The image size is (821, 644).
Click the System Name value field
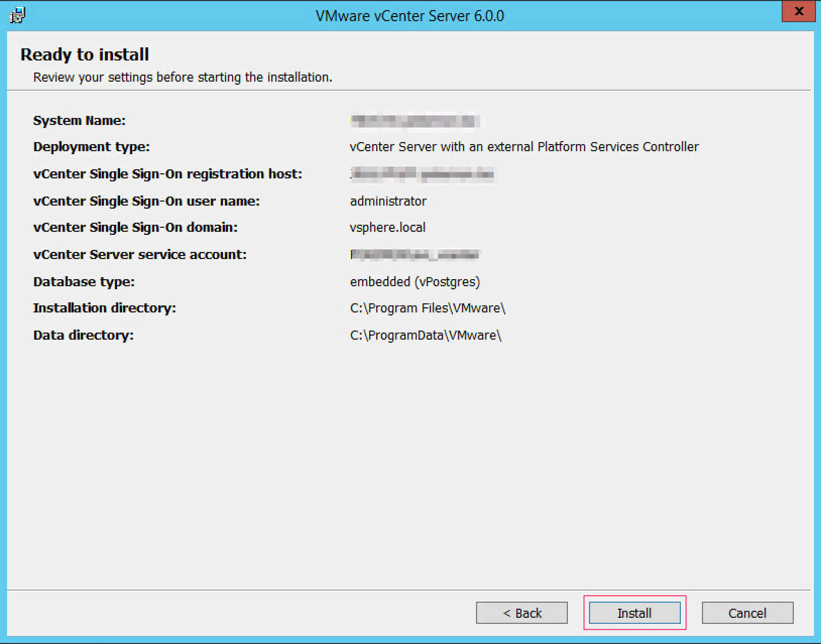click(x=415, y=121)
